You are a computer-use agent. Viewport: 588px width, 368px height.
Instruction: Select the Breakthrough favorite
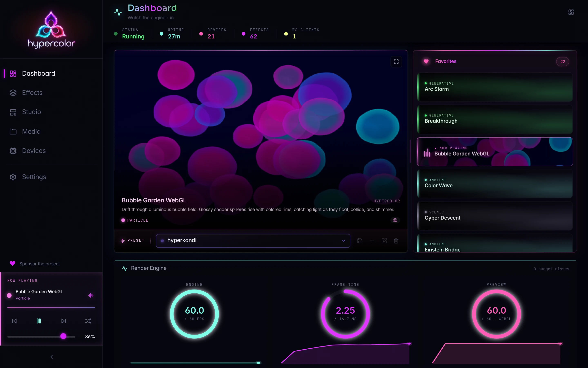495,119
